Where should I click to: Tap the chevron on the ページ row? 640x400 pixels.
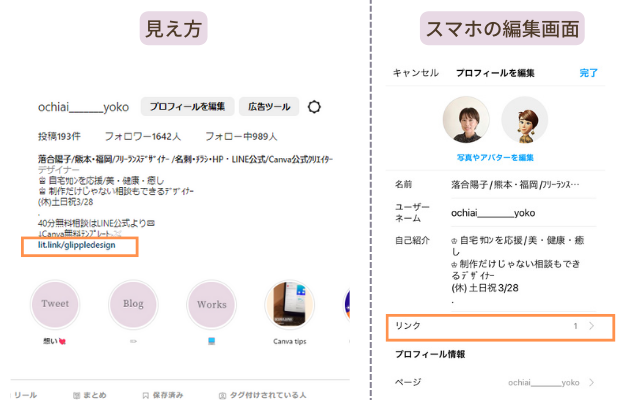pos(592,382)
